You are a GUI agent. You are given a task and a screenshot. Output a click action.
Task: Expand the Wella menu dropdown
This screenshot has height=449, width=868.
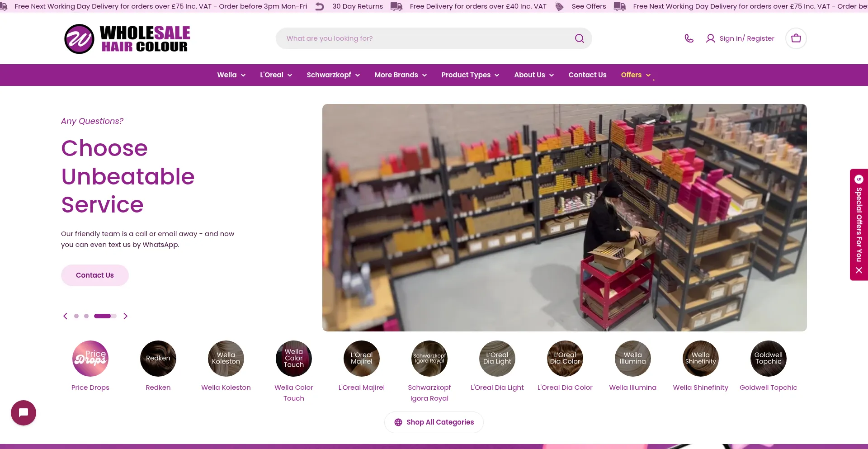tap(231, 75)
